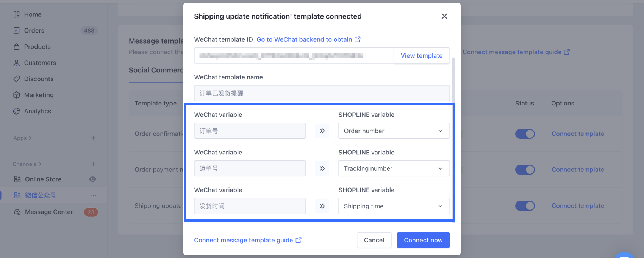Click the Orders icon in sidebar
644x258 pixels.
(x=17, y=30)
